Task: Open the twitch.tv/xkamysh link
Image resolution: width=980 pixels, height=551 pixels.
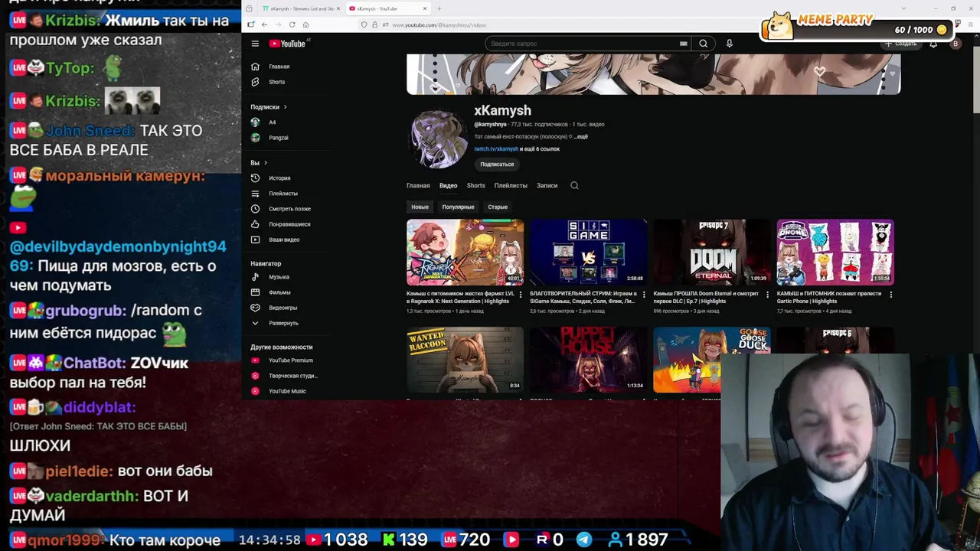Action: pos(496,148)
